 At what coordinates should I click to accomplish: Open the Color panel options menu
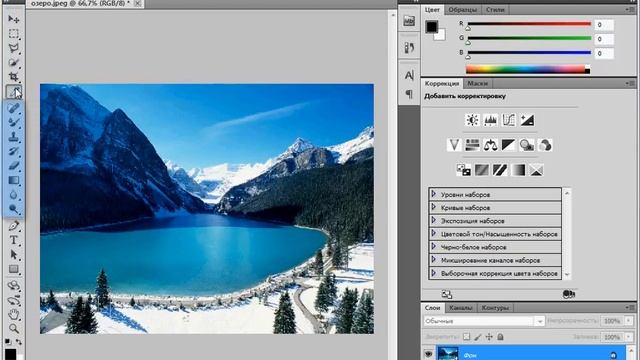pyautogui.click(x=630, y=9)
